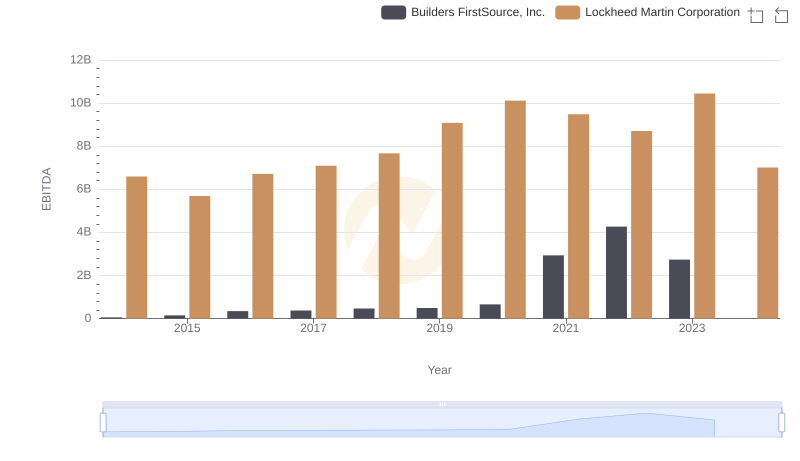This screenshot has width=800, height=461.
Task: Click the 2014 Lockheed Martin bar
Action: coord(137,247)
